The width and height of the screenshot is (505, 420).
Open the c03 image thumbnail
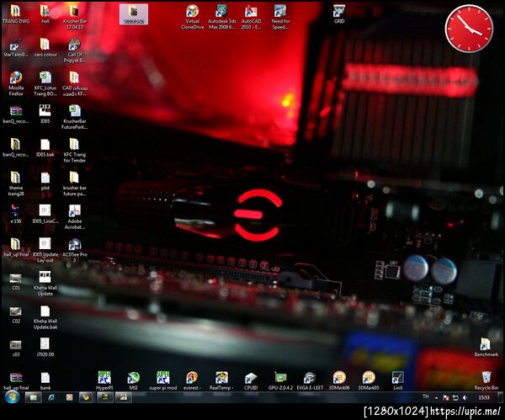[x=15, y=348]
